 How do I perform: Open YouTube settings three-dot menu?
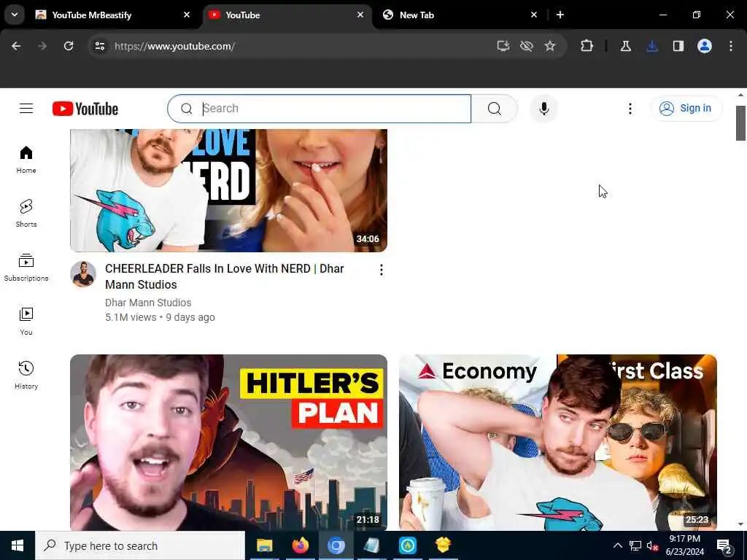click(630, 109)
